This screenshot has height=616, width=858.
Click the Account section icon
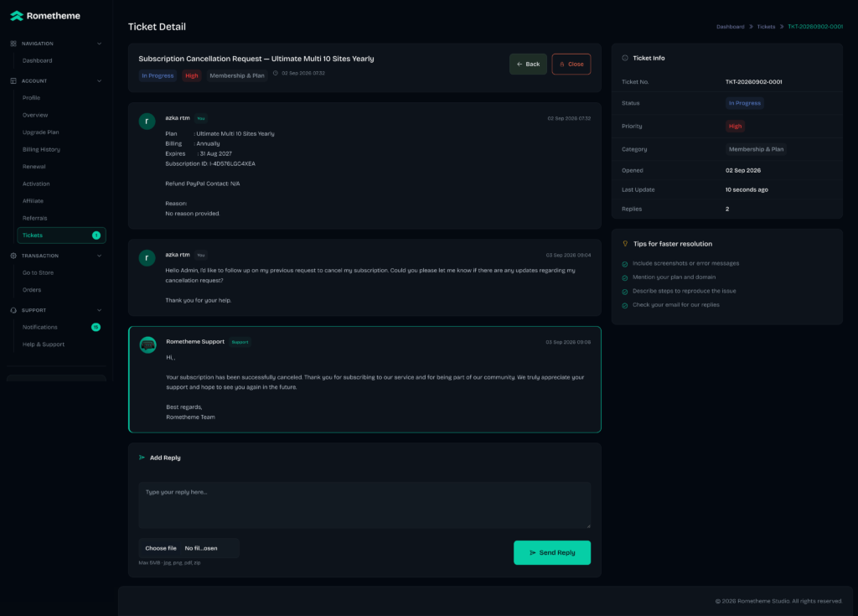(x=13, y=81)
